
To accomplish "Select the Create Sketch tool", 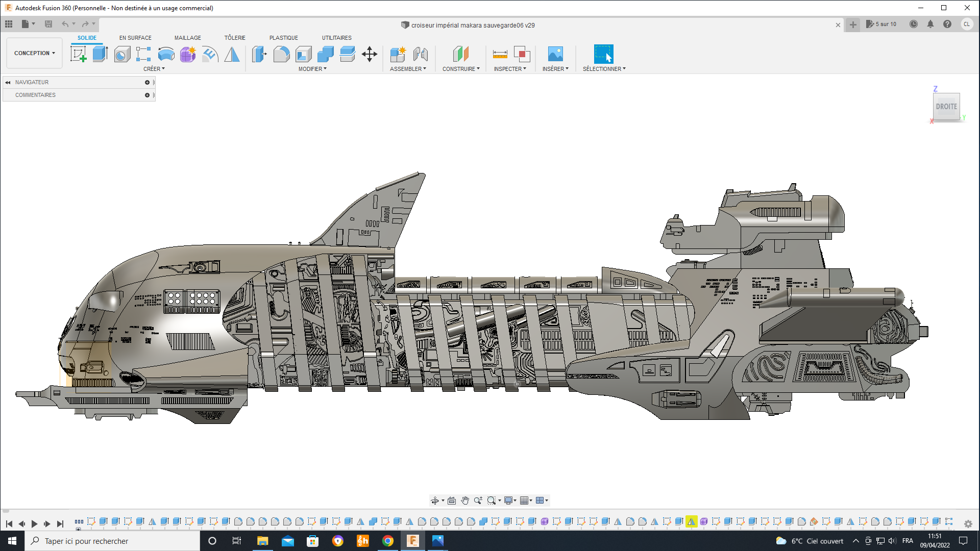I will 78,54.
